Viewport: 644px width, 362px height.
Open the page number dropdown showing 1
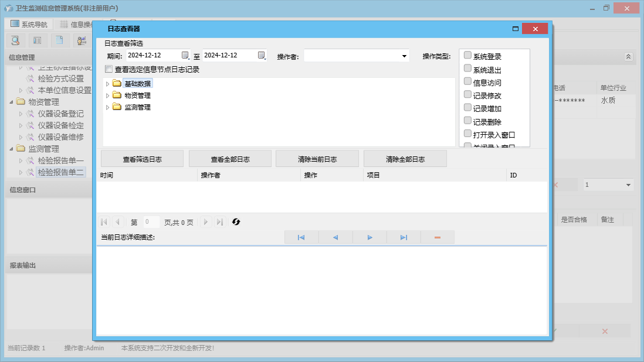pyautogui.click(x=628, y=185)
